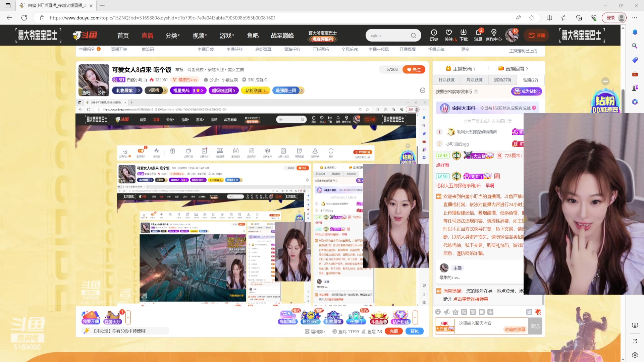
Task: Open the crown 'A' danmaku style icon
Action: (455, 312)
